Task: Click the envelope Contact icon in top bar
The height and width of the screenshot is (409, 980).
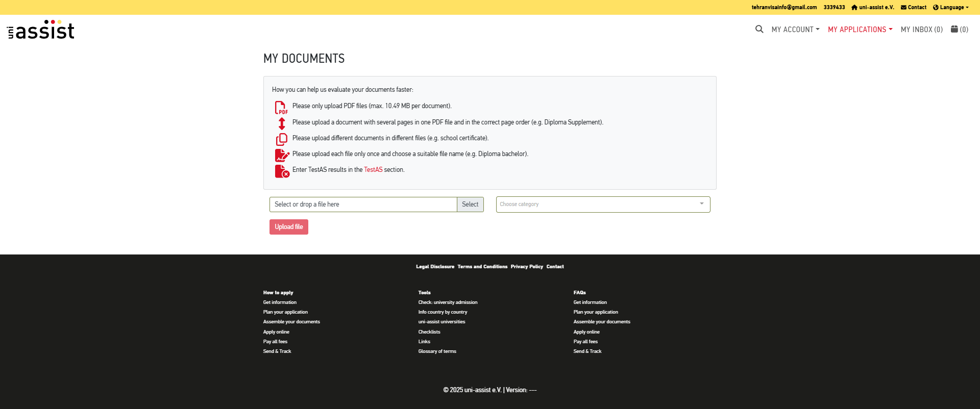Action: point(903,8)
